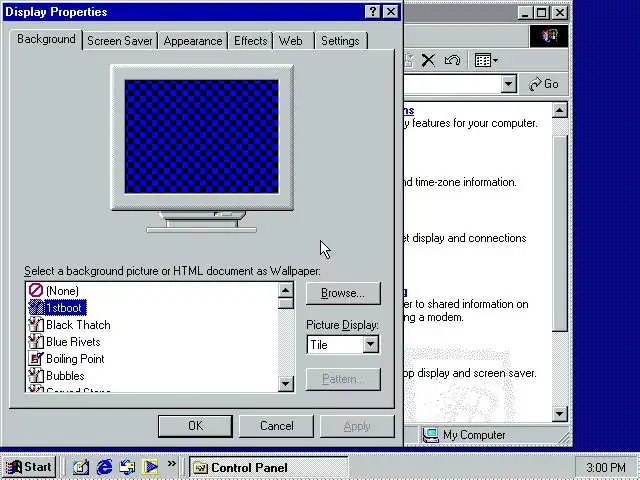Click the Go button in Control Panel
The width and height of the screenshot is (640, 480).
tap(544, 84)
